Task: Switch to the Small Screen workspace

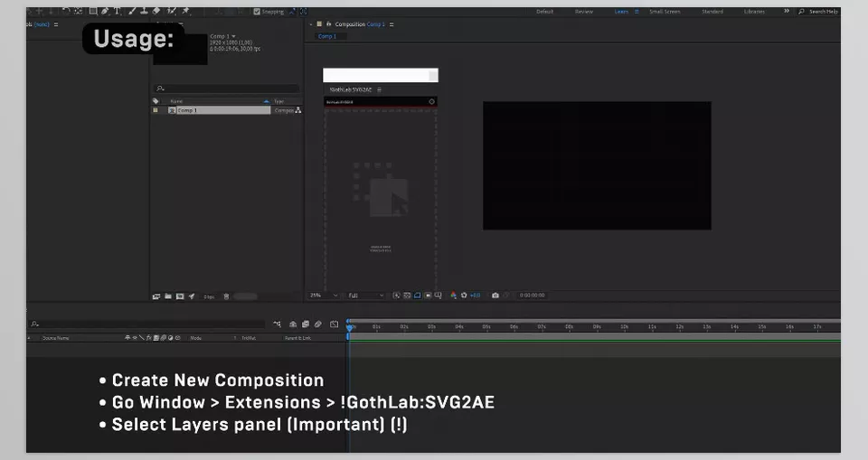Action: point(665,12)
